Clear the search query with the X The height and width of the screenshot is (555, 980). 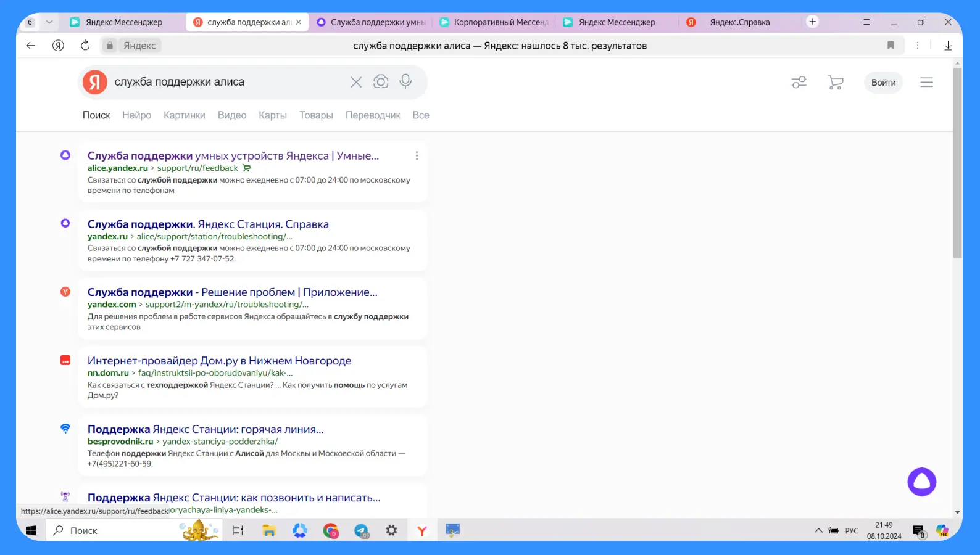tap(356, 82)
